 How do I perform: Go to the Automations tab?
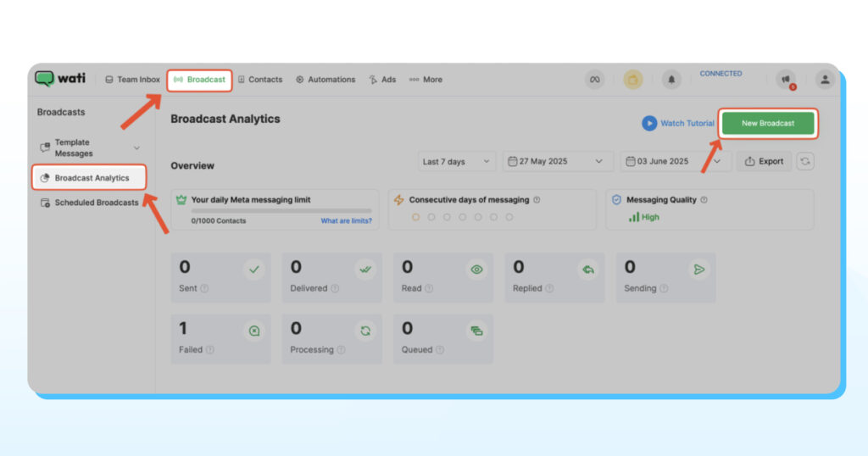325,80
